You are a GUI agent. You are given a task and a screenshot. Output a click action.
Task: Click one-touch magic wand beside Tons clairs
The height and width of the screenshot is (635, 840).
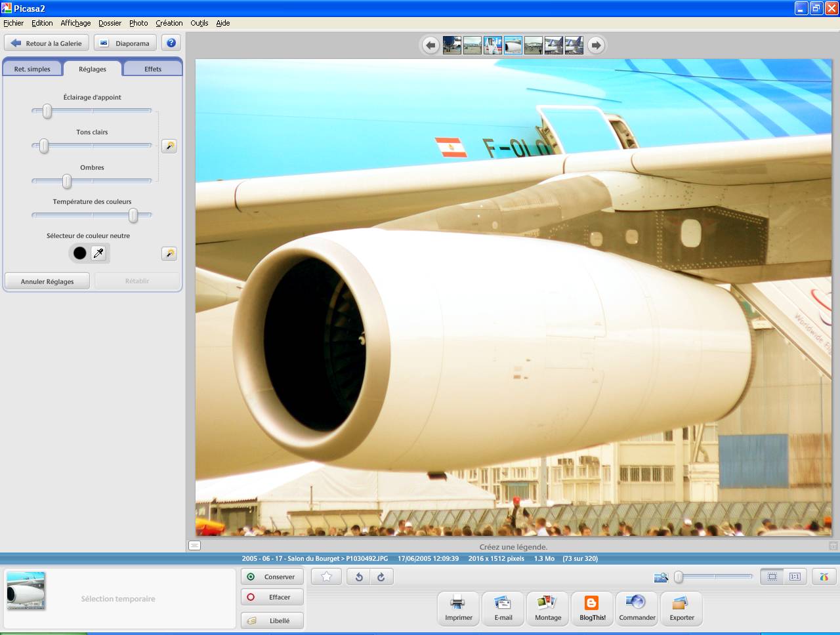coord(169,146)
